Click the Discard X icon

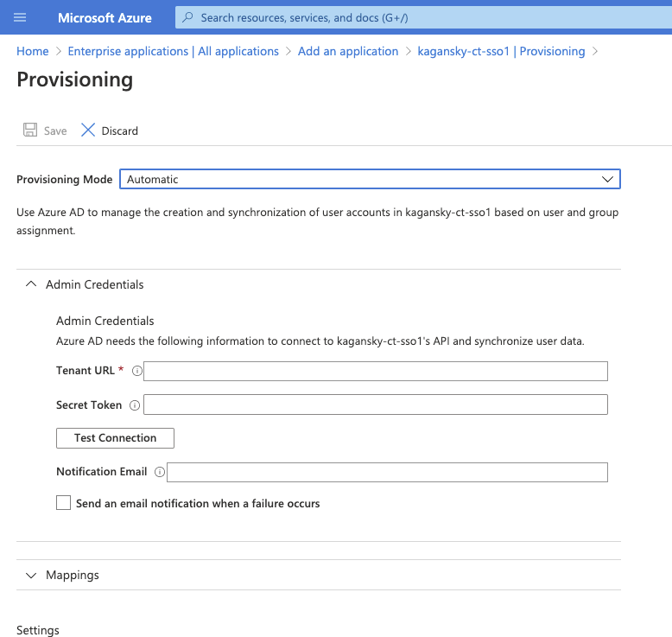coord(88,130)
